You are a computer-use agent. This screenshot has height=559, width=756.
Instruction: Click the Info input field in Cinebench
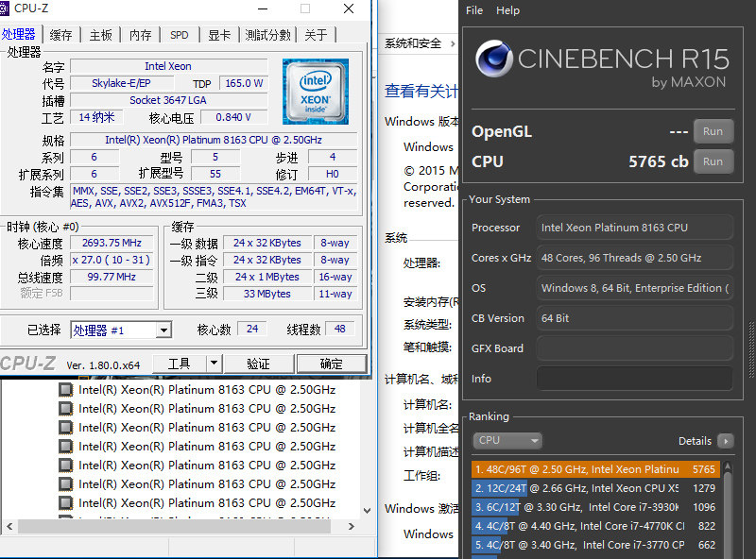point(634,379)
